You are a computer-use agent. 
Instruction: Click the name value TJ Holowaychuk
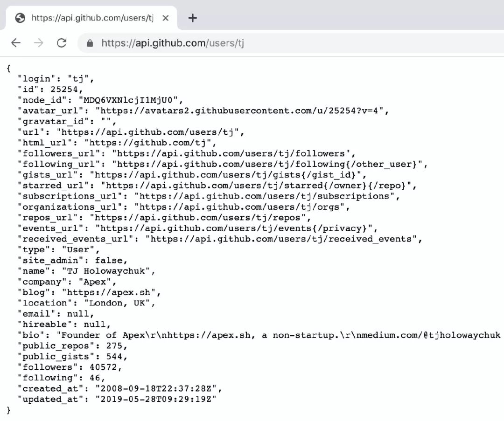click(106, 271)
